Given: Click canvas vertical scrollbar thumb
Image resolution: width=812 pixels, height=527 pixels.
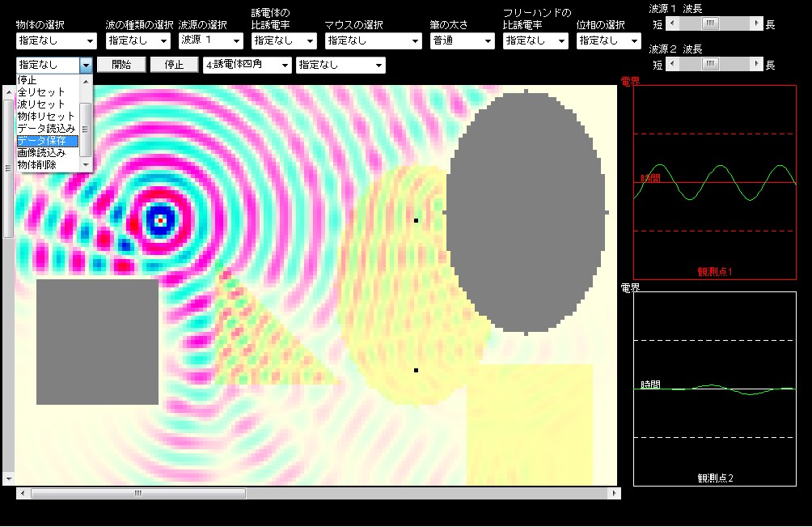Looking at the screenshot, I should pyautogui.click(x=8, y=168).
